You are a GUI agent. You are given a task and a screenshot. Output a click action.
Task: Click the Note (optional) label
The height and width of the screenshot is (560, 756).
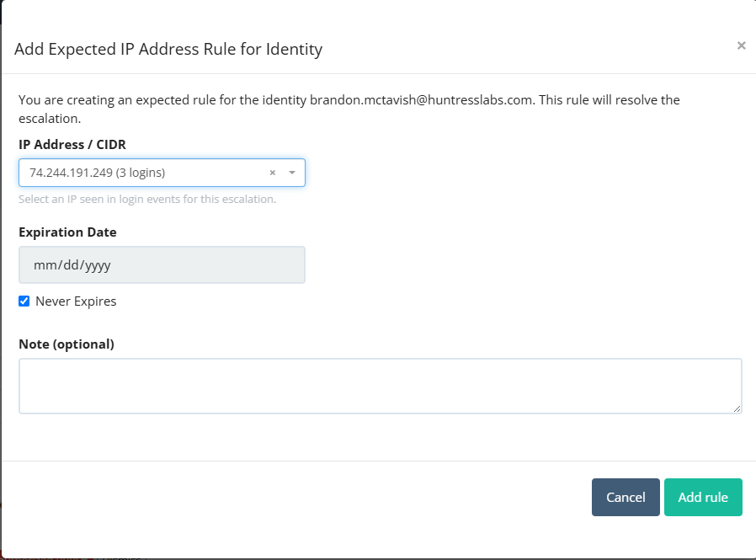pos(67,344)
